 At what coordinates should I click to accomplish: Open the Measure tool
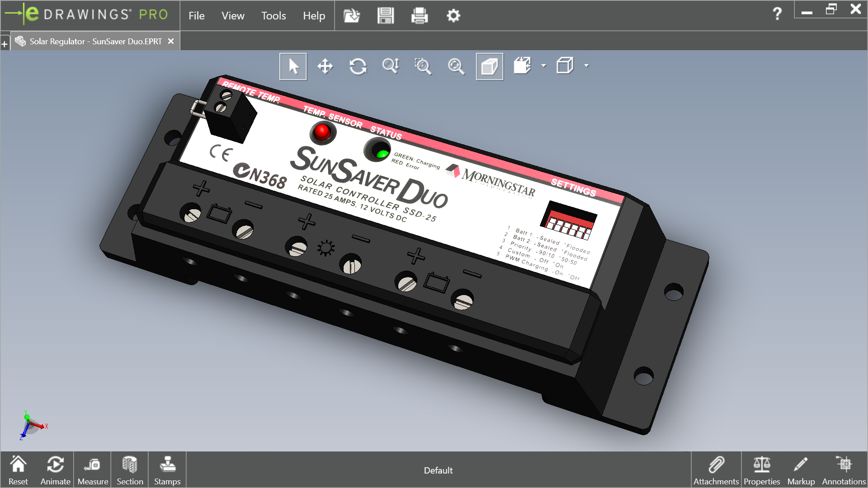[x=93, y=470]
